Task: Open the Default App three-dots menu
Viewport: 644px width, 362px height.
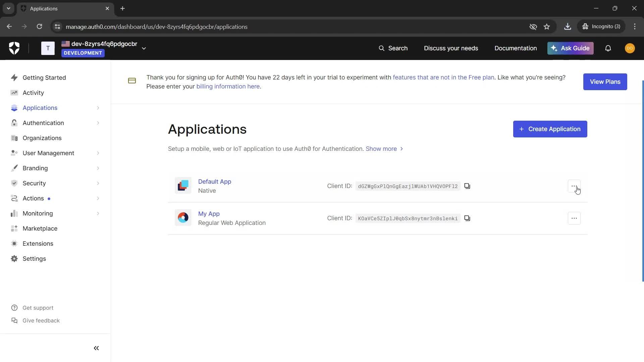Action: click(574, 186)
